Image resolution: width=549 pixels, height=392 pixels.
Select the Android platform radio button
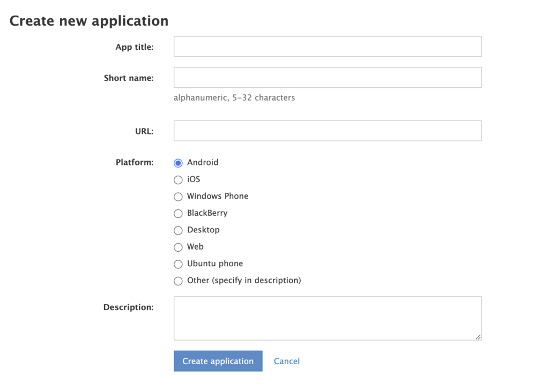(x=178, y=163)
